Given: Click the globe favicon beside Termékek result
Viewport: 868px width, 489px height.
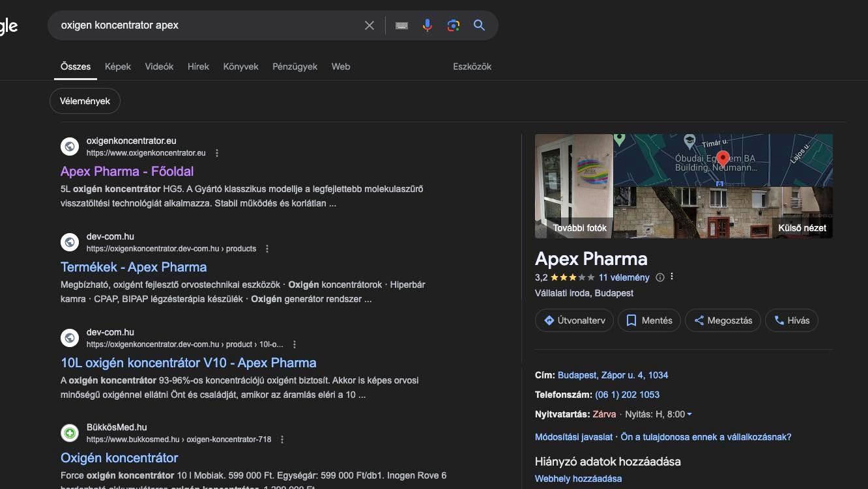Looking at the screenshot, I should [x=70, y=242].
